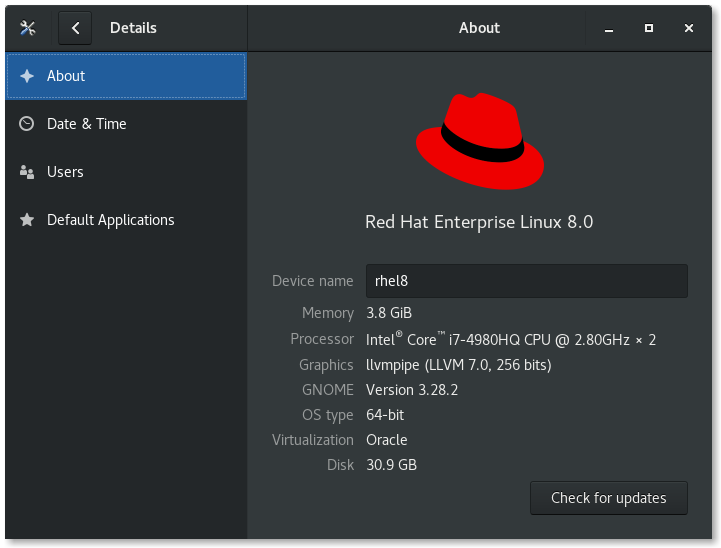Click the Graphics label
This screenshot has width=721, height=548.
coord(326,365)
